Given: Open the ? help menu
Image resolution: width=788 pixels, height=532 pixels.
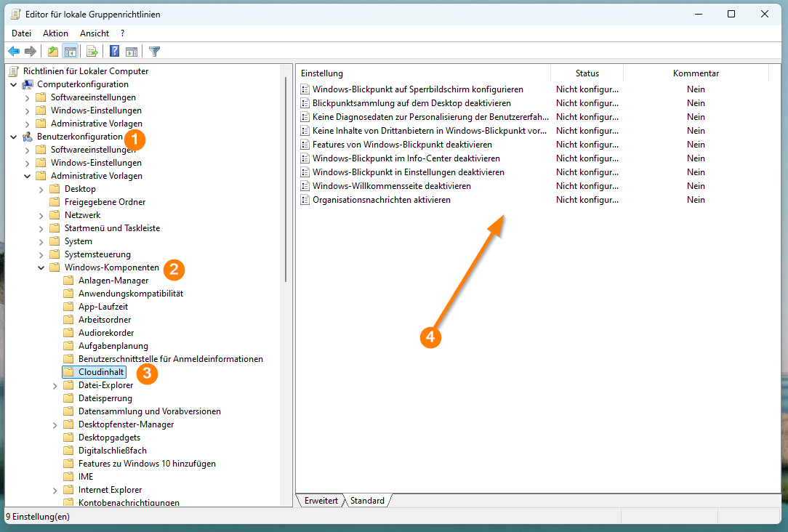Looking at the screenshot, I should 123,33.
